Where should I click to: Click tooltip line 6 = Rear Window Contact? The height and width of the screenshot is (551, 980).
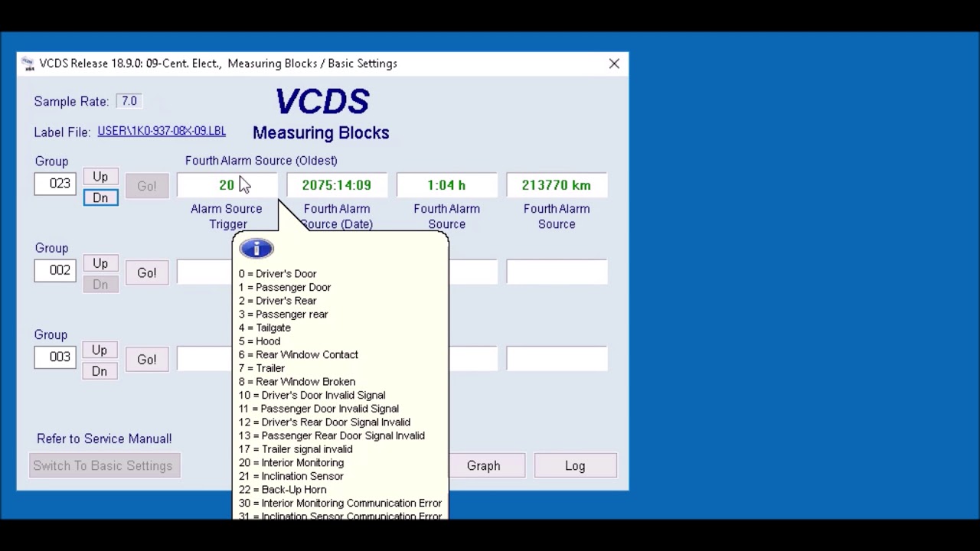[x=299, y=354]
